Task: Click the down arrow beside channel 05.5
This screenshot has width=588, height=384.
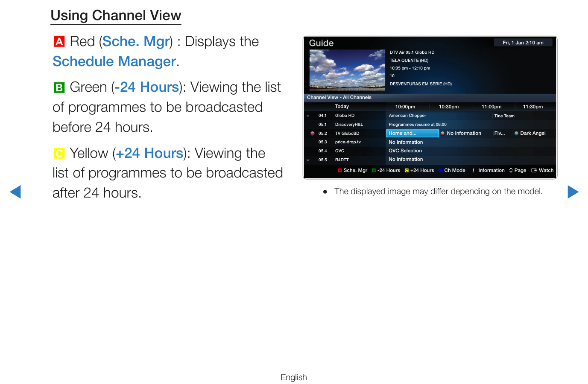Action: coord(308,160)
